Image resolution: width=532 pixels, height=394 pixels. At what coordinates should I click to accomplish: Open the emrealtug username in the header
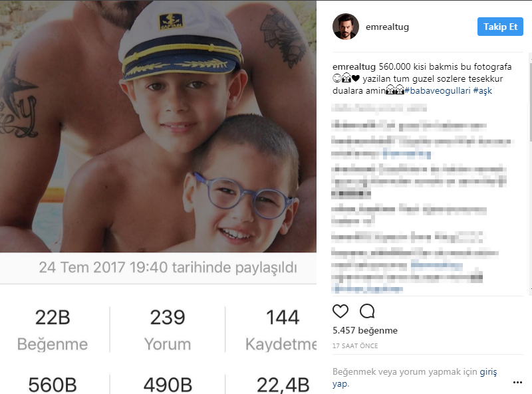(387, 27)
